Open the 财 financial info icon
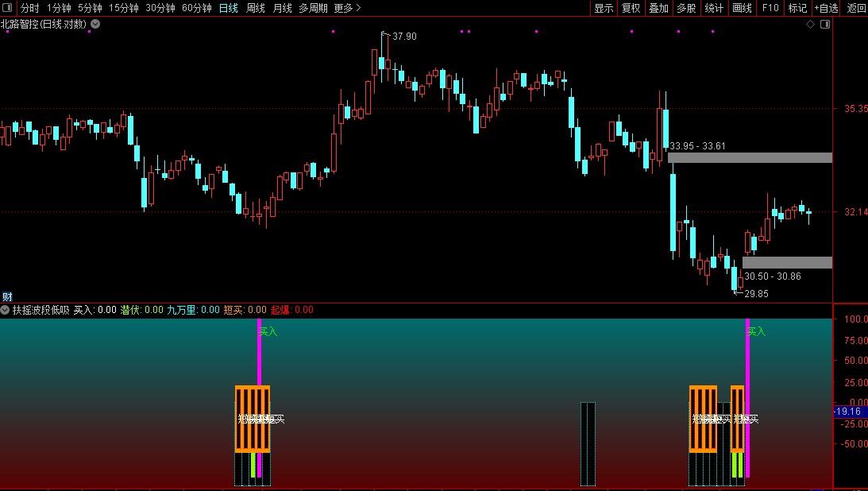The height and width of the screenshot is (491, 868). coord(7,296)
